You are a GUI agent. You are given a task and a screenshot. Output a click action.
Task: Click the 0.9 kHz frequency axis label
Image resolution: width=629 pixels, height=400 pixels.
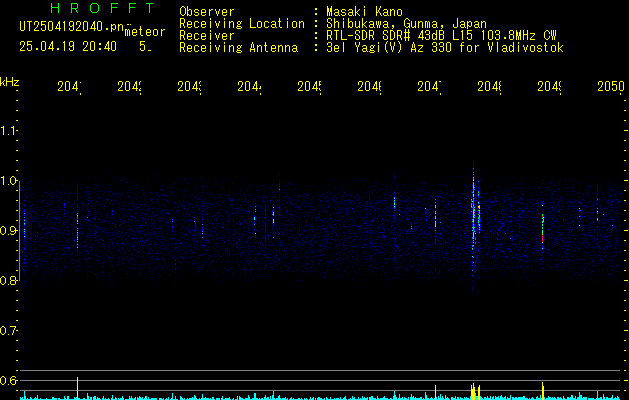[8, 230]
